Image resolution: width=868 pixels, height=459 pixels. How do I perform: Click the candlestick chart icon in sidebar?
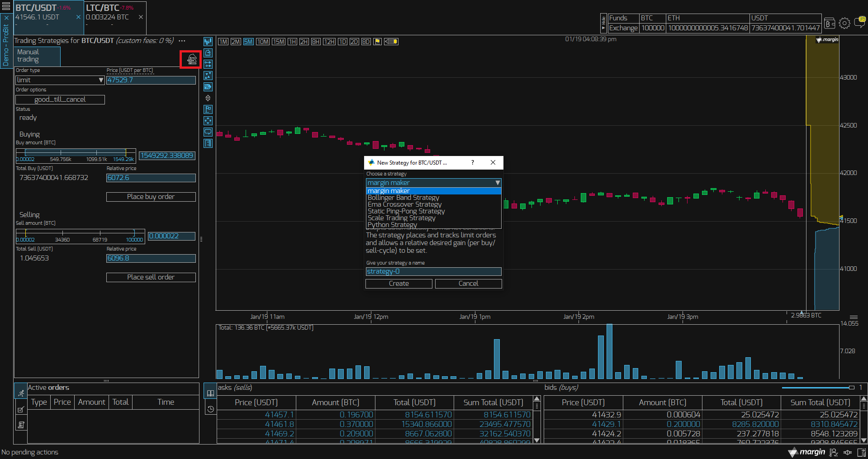pos(208,42)
